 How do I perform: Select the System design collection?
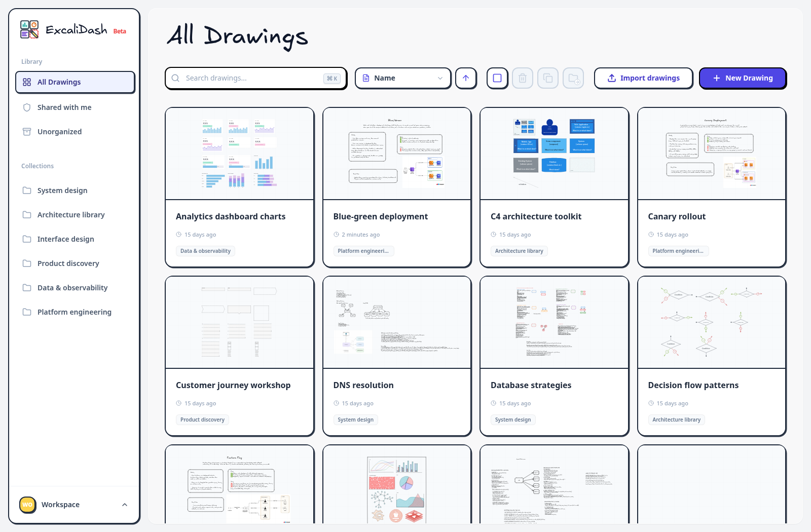(x=75, y=191)
